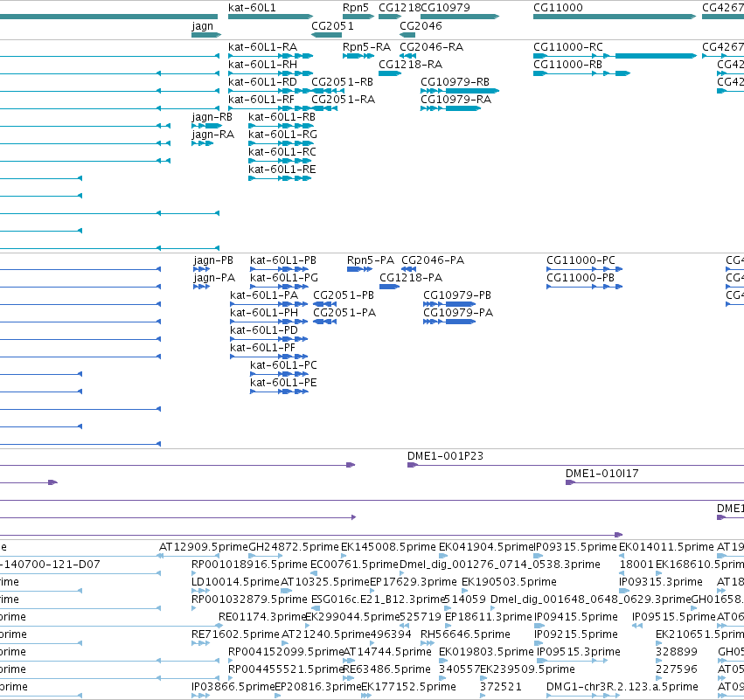This screenshot has width=744, height=700.
Task: Open protein kat-60L1-PF
Action: click(263, 348)
